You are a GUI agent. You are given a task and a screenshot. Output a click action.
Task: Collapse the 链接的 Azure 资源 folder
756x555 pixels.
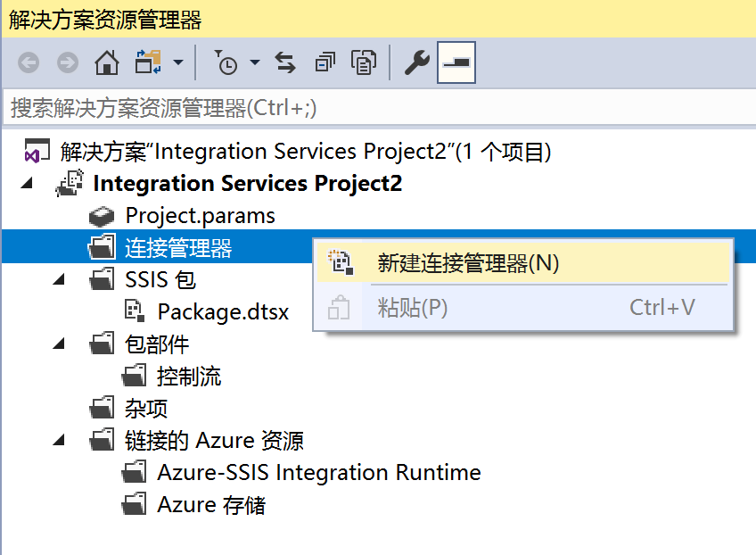59,441
